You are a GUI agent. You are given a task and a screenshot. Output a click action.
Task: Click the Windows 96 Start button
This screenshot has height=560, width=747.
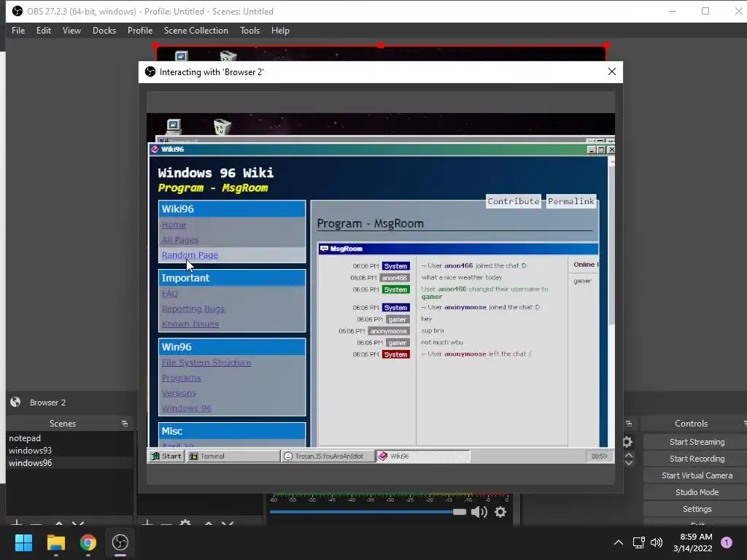pyautogui.click(x=166, y=456)
